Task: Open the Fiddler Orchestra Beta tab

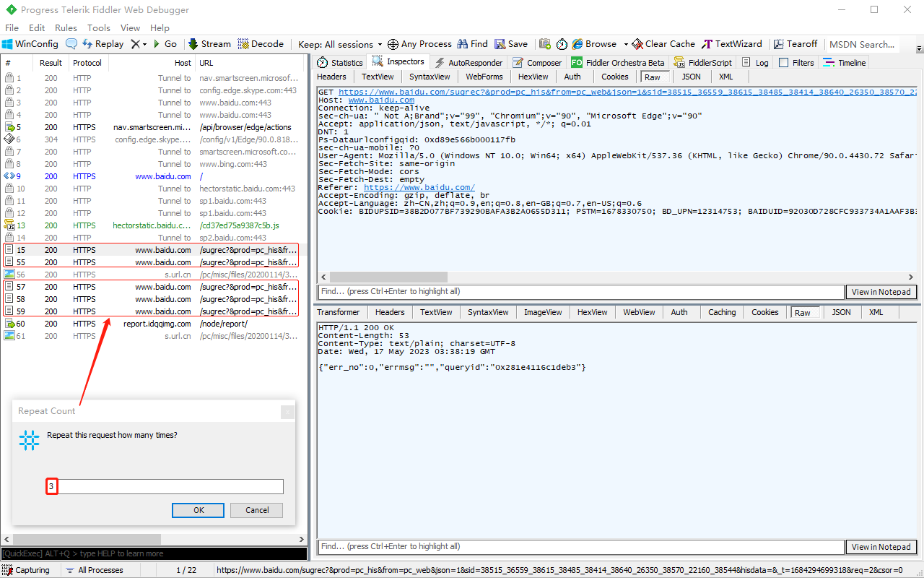Action: [x=618, y=63]
